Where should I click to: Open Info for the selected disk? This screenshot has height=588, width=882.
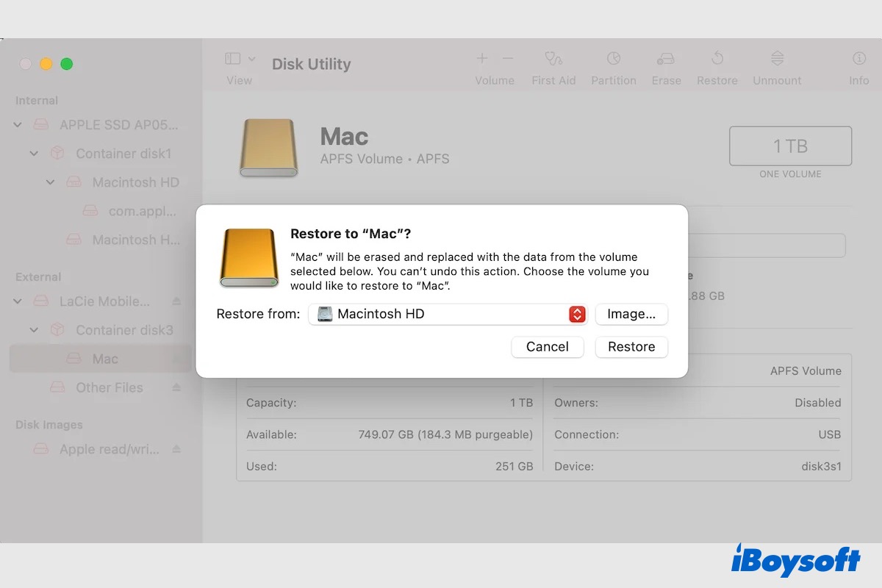pos(858,66)
